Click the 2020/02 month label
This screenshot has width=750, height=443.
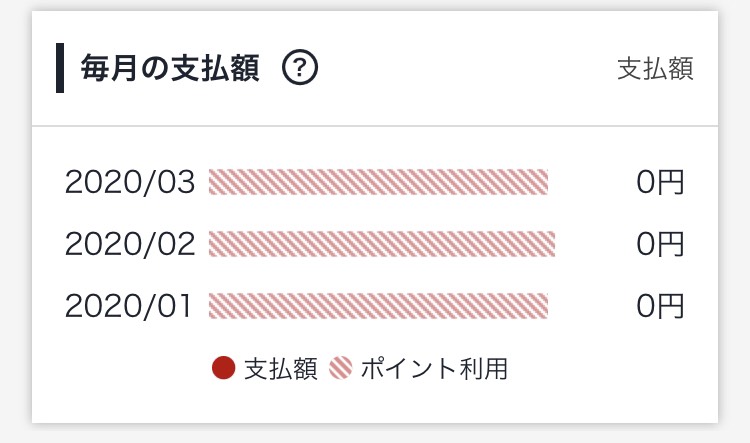point(130,244)
